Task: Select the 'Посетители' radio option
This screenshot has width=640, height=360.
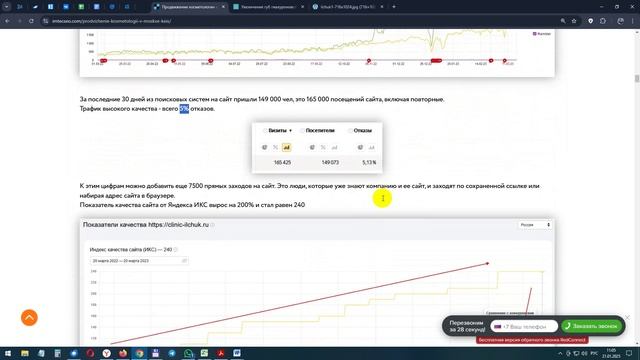Action: click(x=302, y=131)
